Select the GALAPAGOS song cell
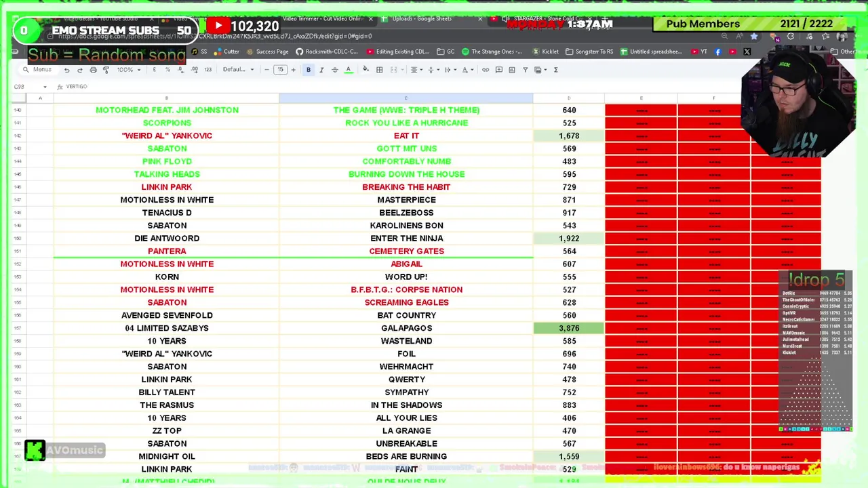 (x=406, y=328)
